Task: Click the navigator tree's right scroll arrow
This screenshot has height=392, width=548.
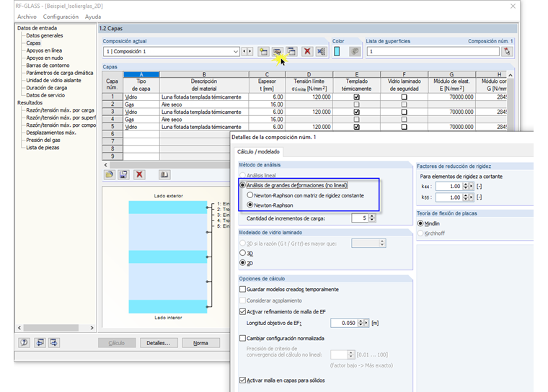Action: coord(92,328)
